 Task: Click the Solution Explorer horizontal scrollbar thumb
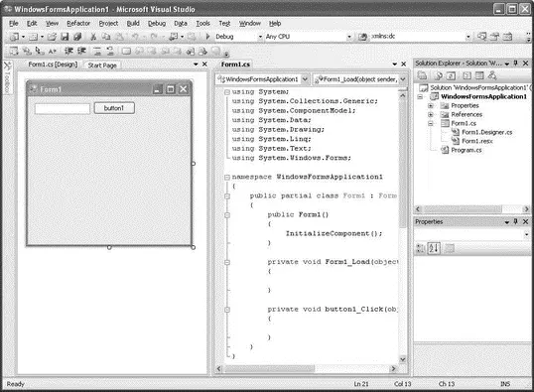click(463, 208)
